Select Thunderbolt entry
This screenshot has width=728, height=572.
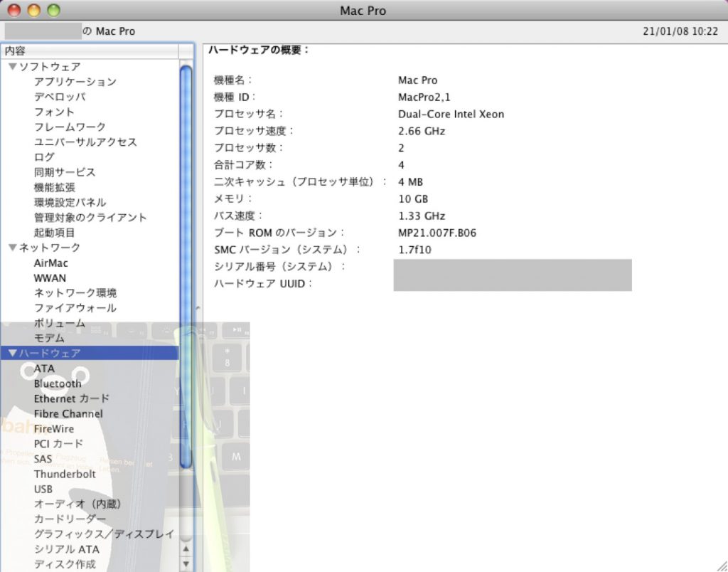65,474
